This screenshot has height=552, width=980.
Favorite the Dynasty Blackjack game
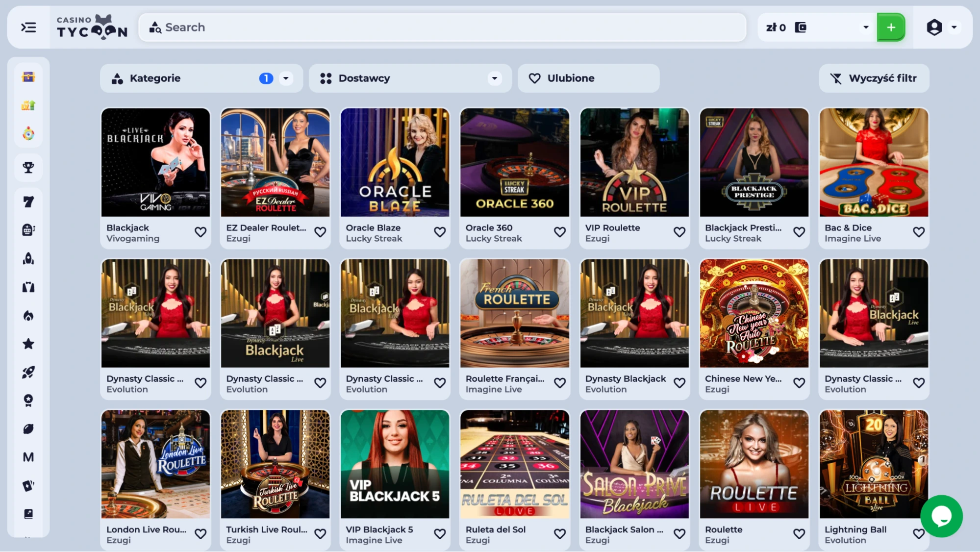pos(679,383)
